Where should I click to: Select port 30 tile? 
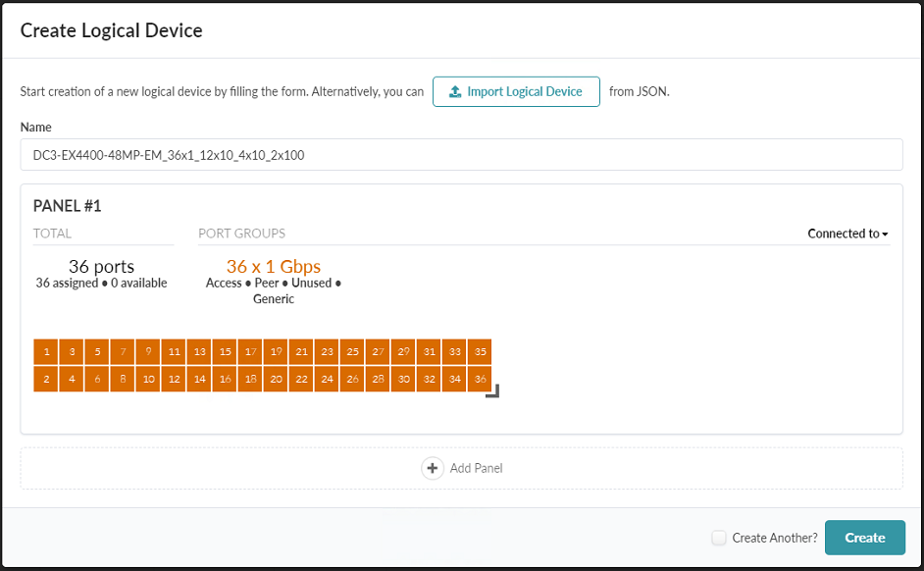tap(403, 379)
